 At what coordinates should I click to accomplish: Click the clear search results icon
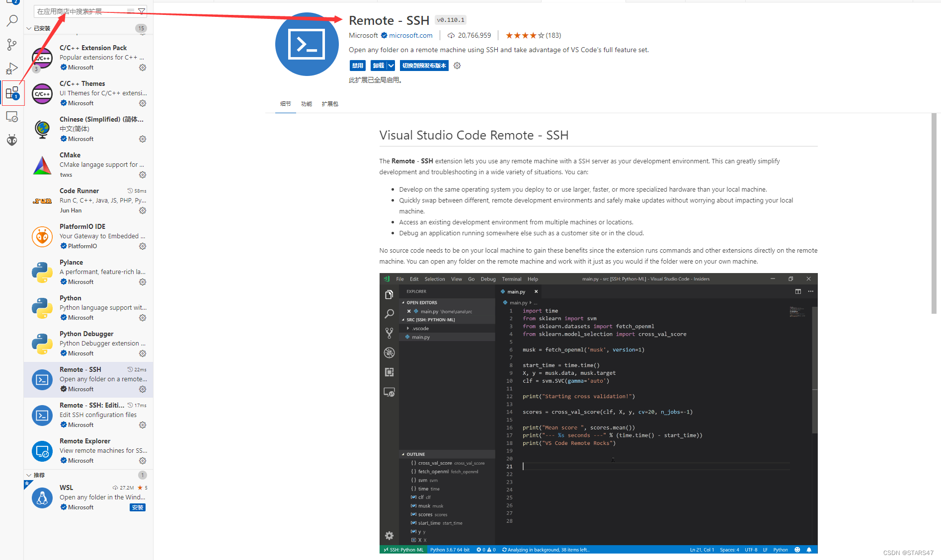(x=130, y=11)
